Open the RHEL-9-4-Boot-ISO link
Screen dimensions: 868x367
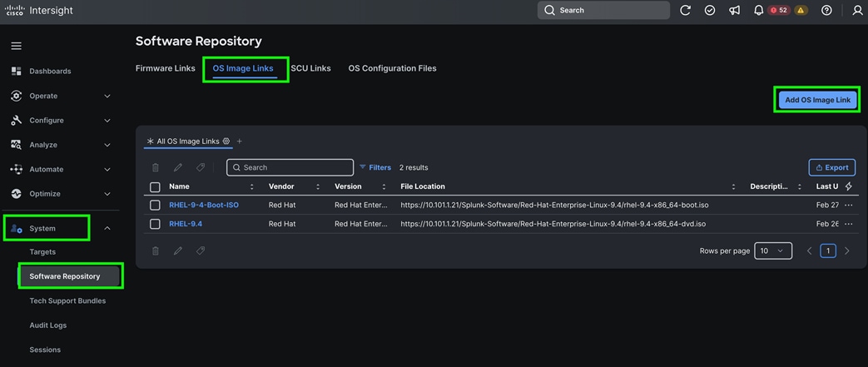click(204, 205)
